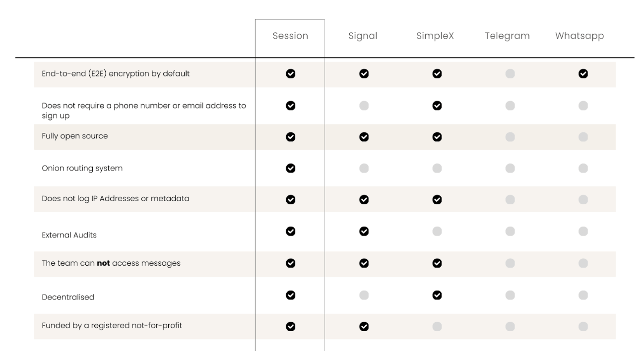Select the Signal column header
The height and width of the screenshot is (351, 644).
coord(363,36)
